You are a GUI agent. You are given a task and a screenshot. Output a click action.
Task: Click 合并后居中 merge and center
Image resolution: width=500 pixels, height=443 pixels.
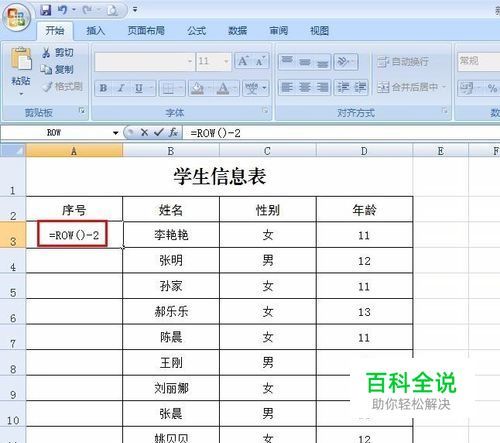click(x=407, y=87)
